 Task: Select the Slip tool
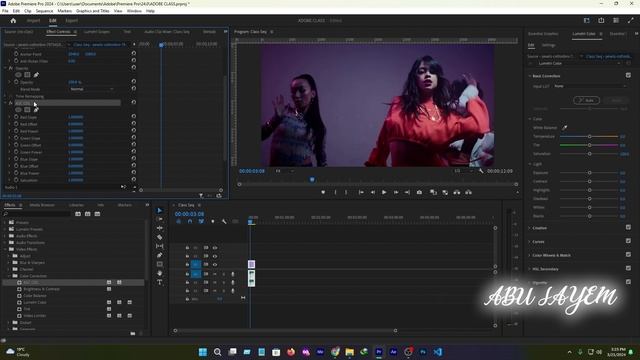click(x=160, y=246)
